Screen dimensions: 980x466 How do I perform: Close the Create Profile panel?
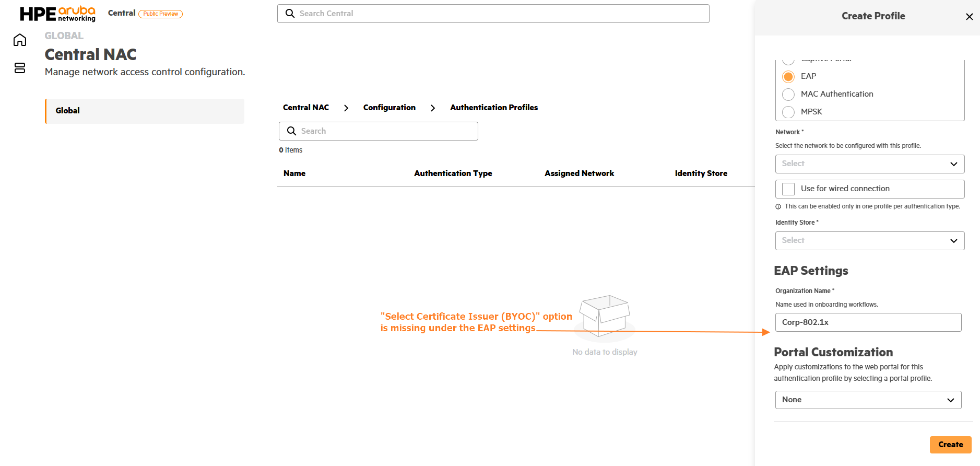point(970,17)
